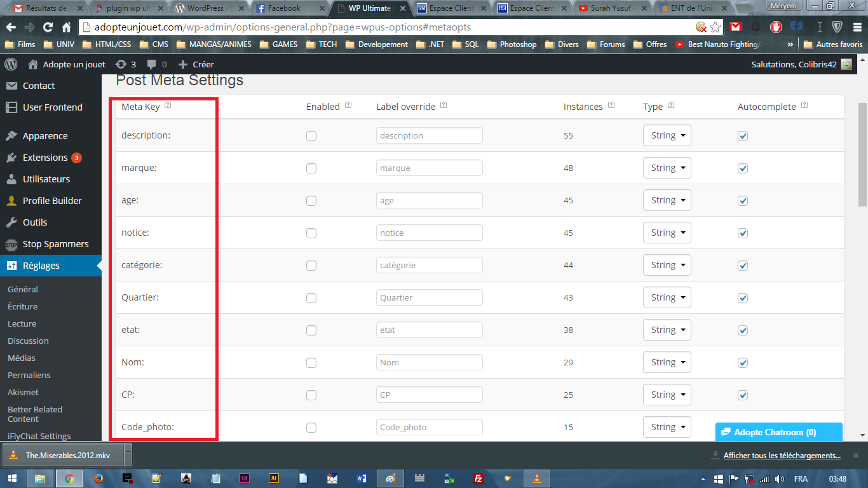Open the Profile Builder sidebar menu

pyautogui.click(x=51, y=201)
